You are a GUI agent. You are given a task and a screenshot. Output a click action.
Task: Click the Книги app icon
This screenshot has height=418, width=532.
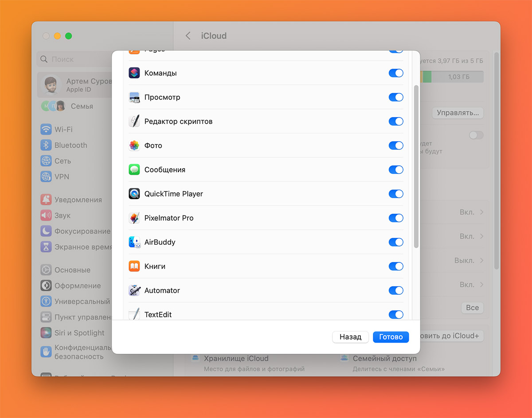tap(134, 266)
